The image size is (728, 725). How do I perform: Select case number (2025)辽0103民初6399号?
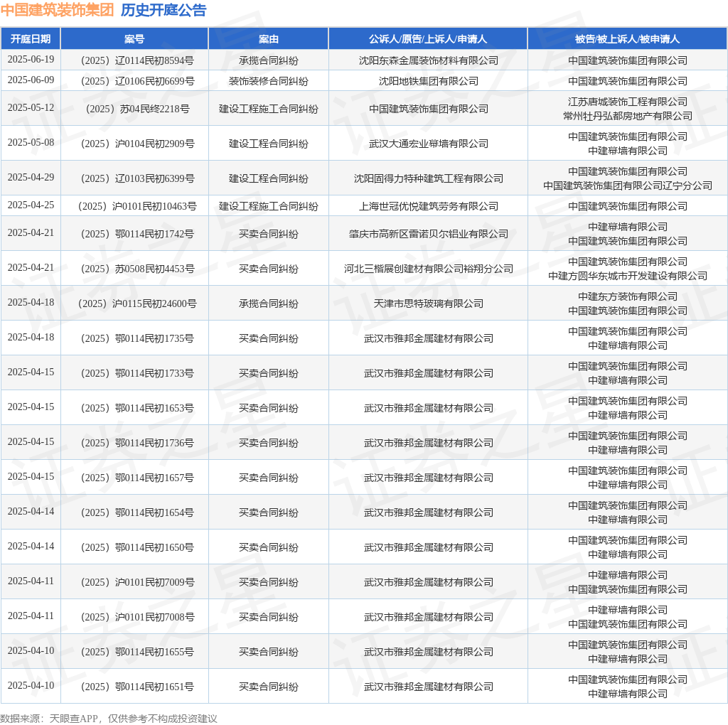coord(137,178)
